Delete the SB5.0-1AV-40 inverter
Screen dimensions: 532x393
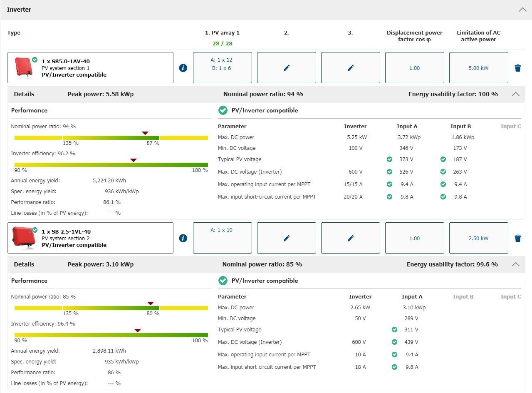coord(518,68)
